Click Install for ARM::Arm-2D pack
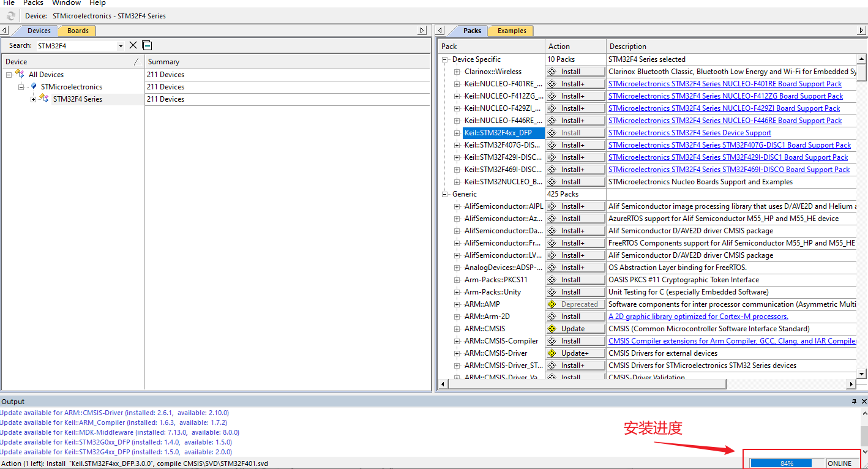The height and width of the screenshot is (469, 868). point(575,317)
